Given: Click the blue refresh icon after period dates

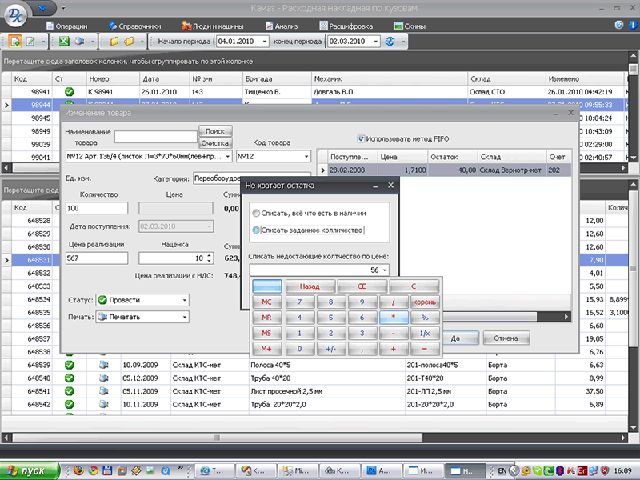Looking at the screenshot, I should (390, 41).
